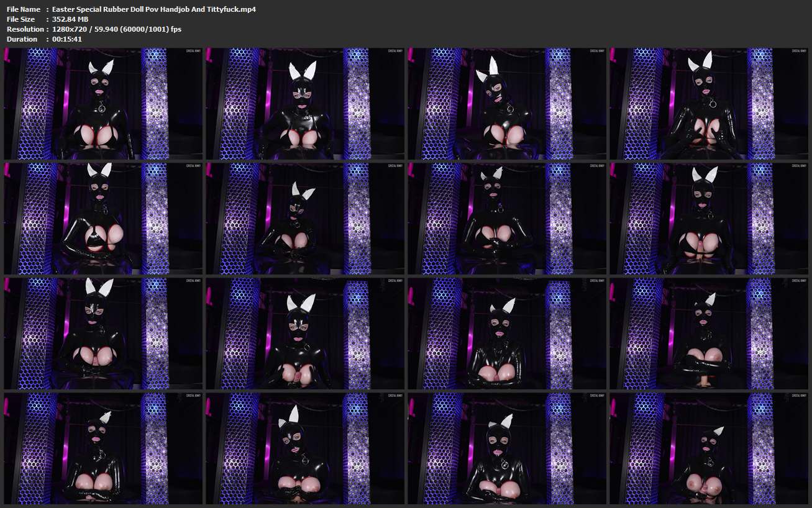Open the second thumbnail in the second row
This screenshot has width=812, height=508.
[305, 219]
